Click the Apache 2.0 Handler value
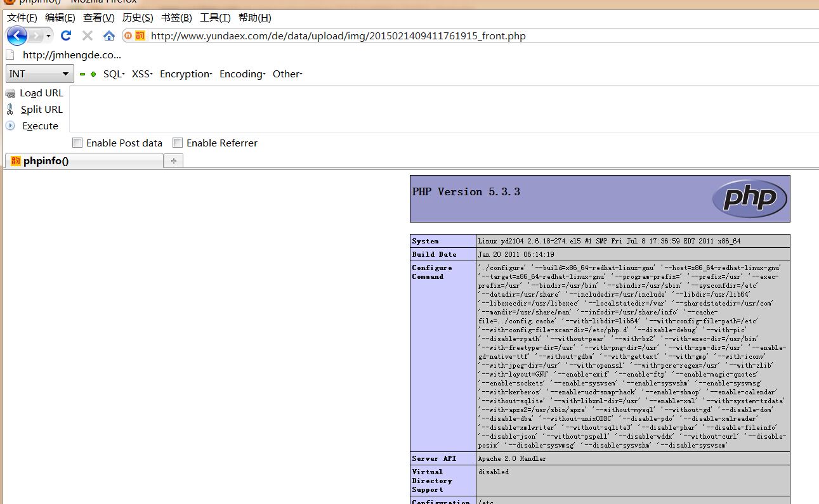The height and width of the screenshot is (504, 819). (x=512, y=458)
